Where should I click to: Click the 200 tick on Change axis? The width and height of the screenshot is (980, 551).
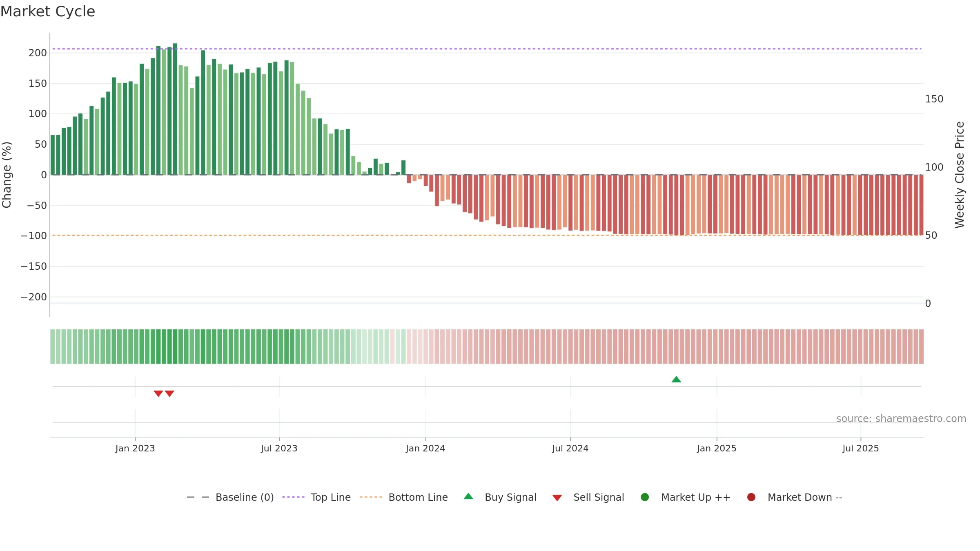38,53
